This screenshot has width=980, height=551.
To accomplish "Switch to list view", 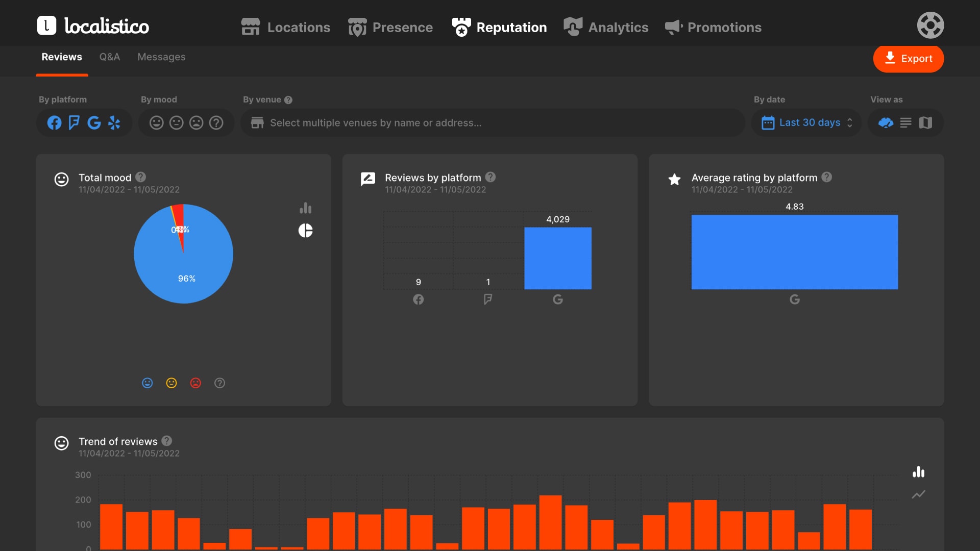I will point(905,123).
